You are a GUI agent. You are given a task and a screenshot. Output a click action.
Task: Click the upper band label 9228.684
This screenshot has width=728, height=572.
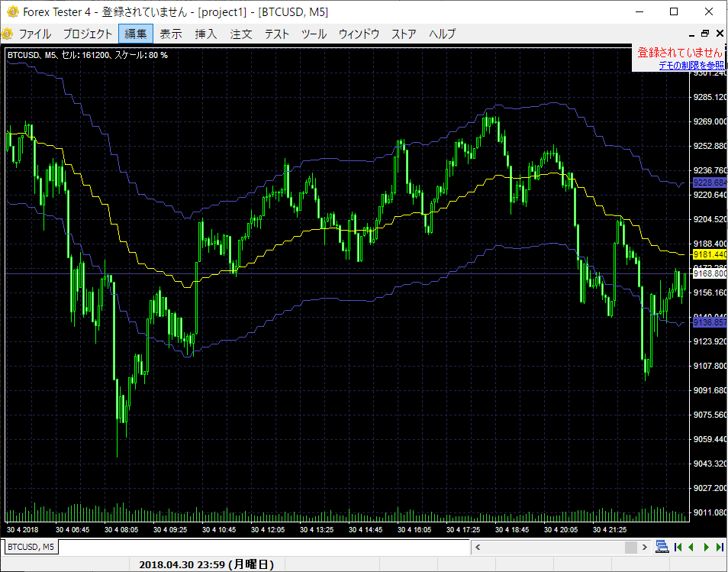pyautogui.click(x=710, y=183)
